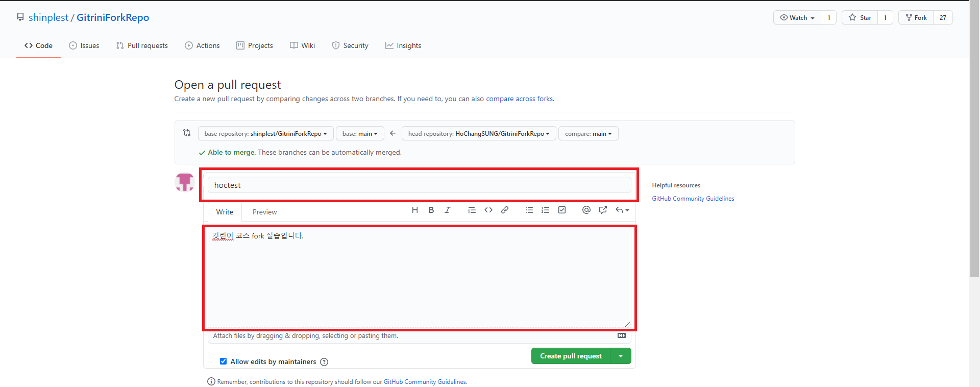The height and width of the screenshot is (387, 980).
Task: Expand the Create pull request options arrow
Action: pos(621,356)
